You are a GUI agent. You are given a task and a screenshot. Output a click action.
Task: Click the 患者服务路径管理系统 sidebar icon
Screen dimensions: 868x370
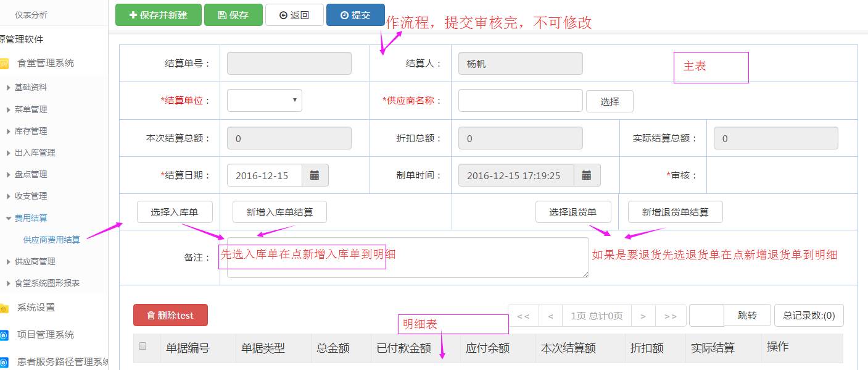coord(4,362)
